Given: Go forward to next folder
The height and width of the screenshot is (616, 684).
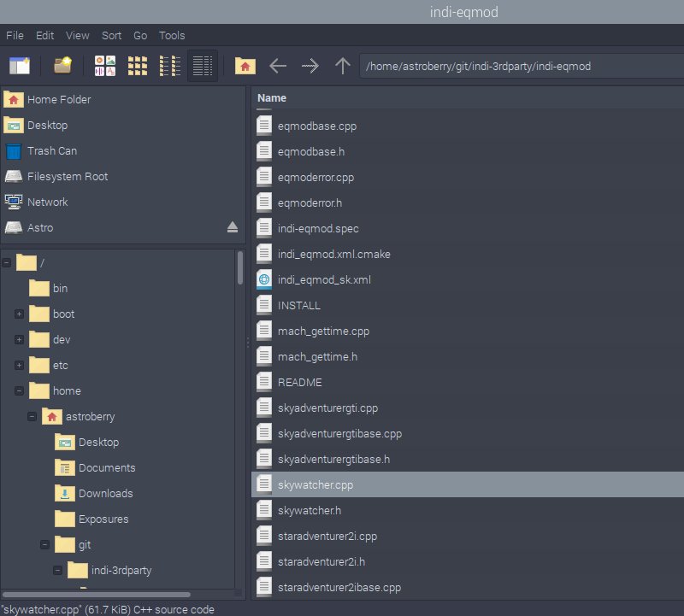Looking at the screenshot, I should [310, 67].
